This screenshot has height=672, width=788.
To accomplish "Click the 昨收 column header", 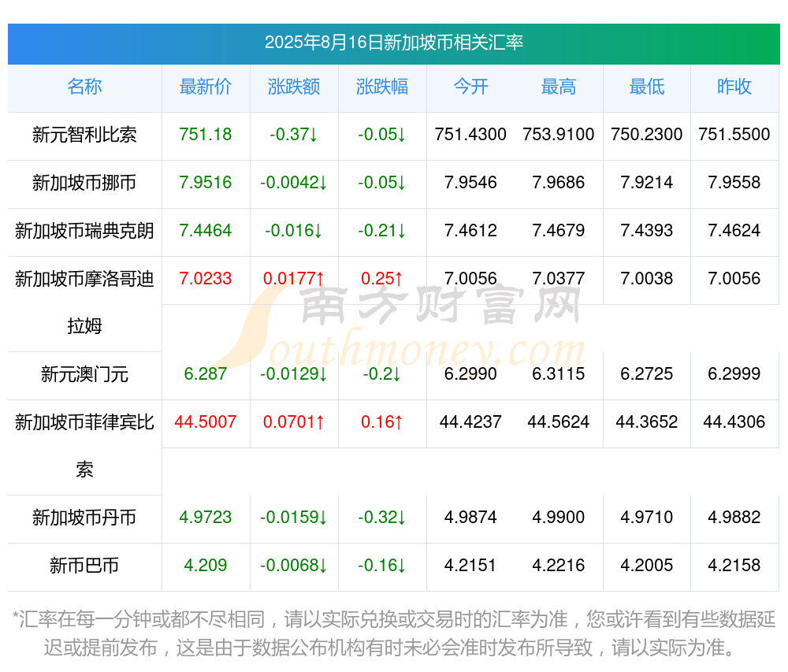I will tap(734, 87).
